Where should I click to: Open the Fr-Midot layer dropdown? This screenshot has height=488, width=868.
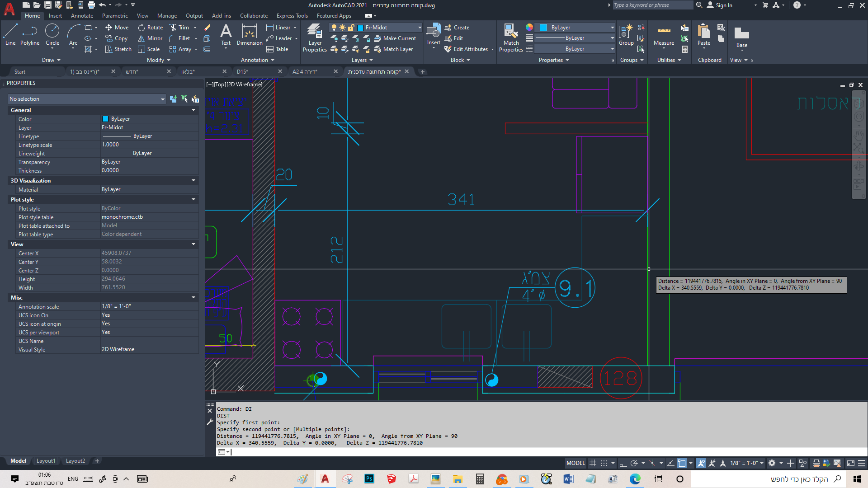pyautogui.click(x=389, y=28)
